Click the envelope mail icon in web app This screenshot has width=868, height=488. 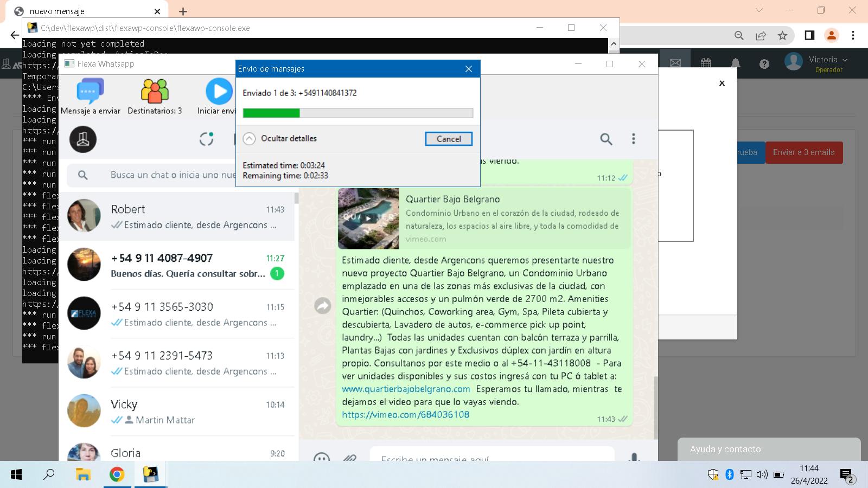coord(675,63)
